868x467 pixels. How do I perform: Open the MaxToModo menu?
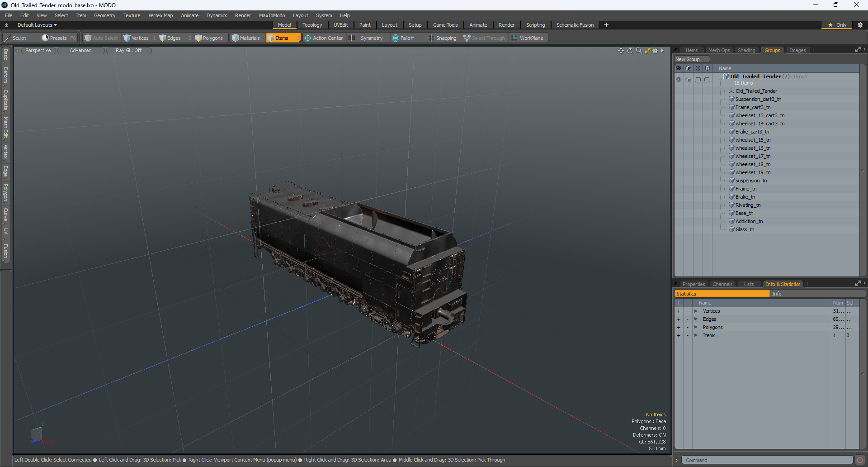(x=272, y=15)
